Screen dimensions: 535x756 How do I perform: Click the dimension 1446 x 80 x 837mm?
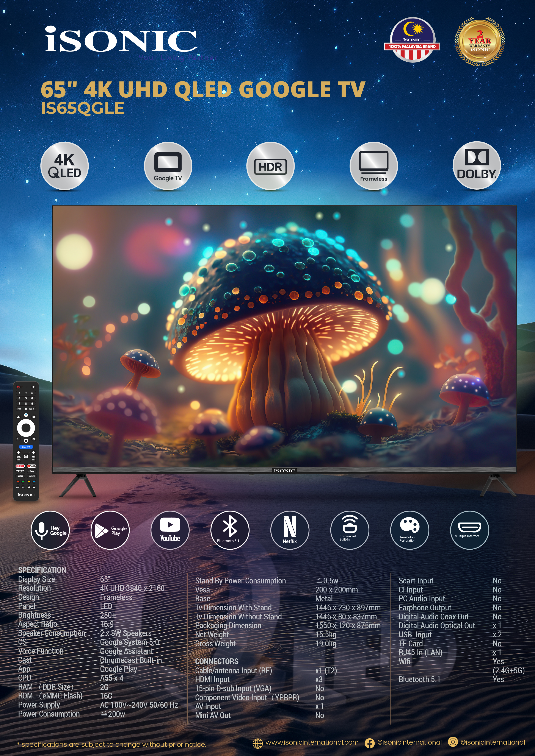click(x=346, y=617)
